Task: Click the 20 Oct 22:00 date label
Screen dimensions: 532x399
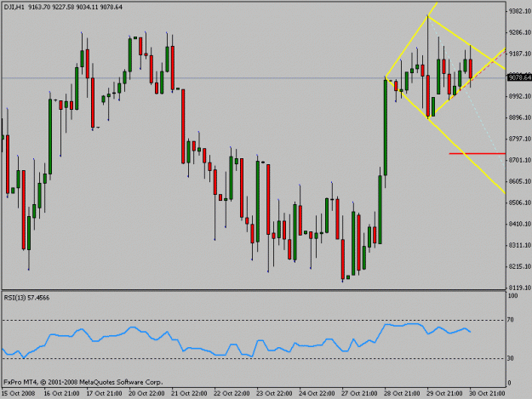Action: coord(146,393)
